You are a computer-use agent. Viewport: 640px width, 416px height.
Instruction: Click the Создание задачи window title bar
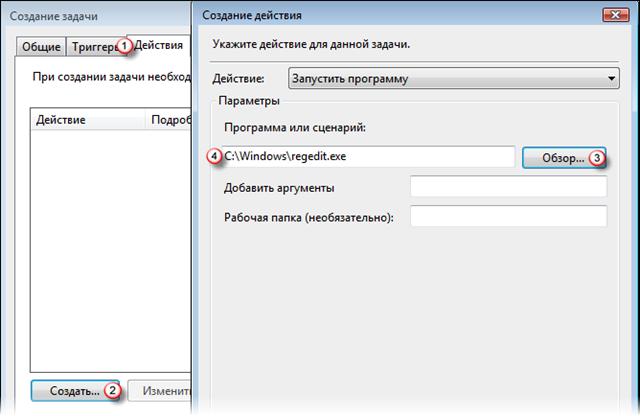click(x=96, y=16)
